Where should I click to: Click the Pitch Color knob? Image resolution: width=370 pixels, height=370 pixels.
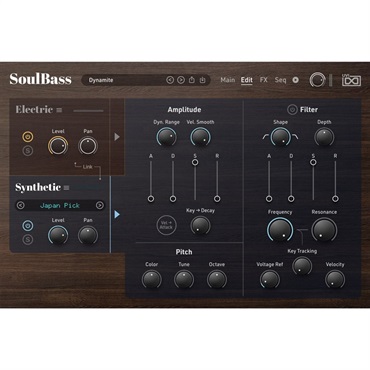point(151,279)
